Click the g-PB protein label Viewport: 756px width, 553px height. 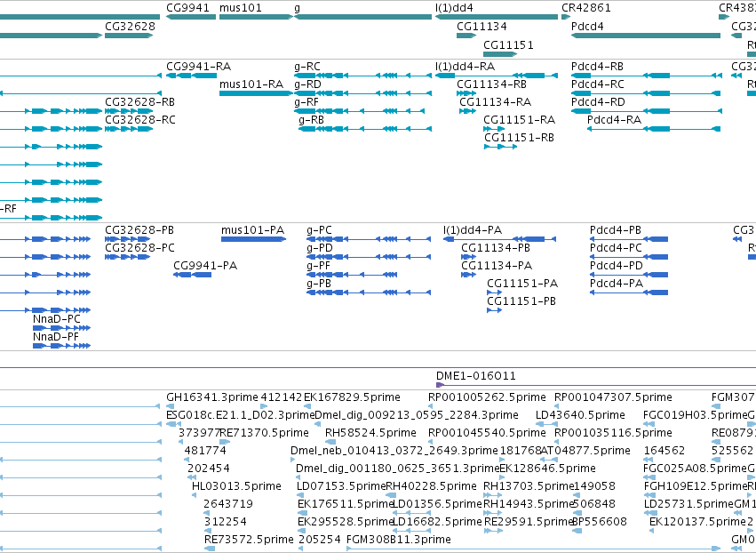(319, 284)
